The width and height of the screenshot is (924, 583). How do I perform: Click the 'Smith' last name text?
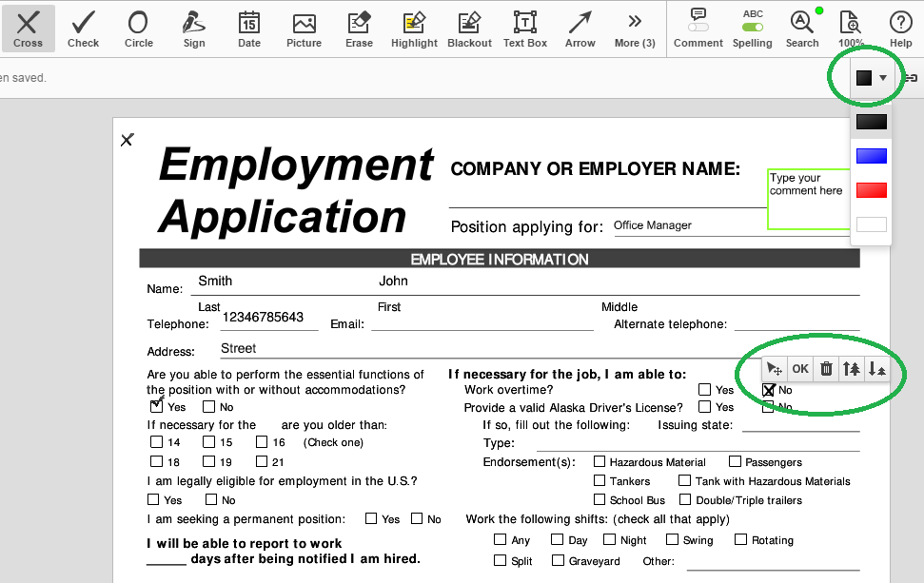215,281
